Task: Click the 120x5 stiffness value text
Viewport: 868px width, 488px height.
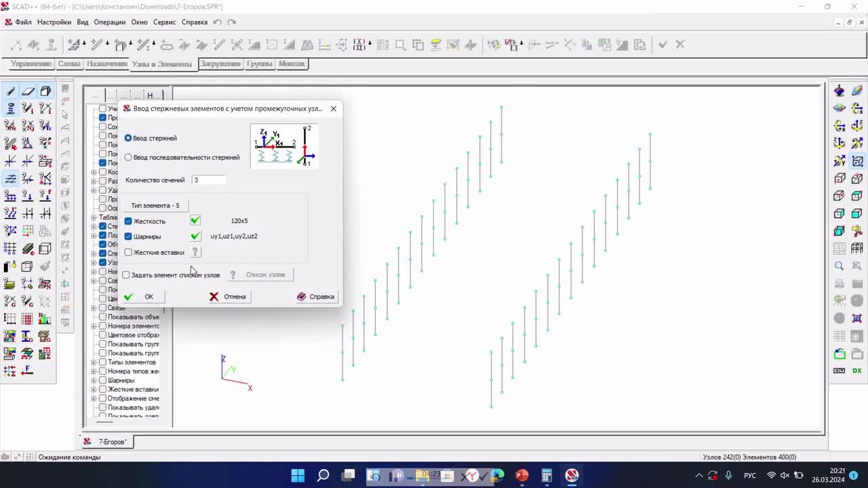Action: coord(239,221)
